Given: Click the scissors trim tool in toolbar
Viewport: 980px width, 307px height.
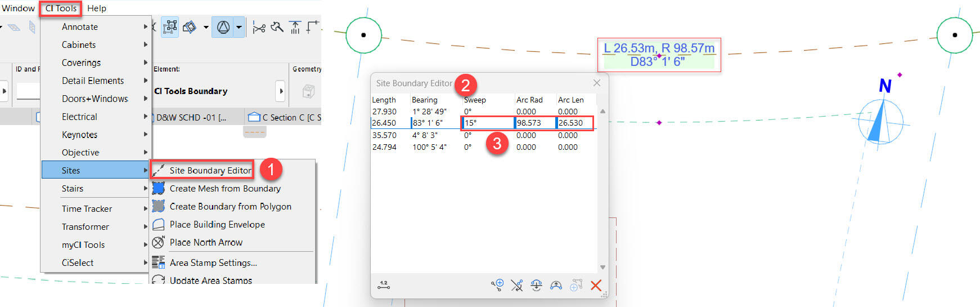Looking at the screenshot, I should (x=259, y=27).
